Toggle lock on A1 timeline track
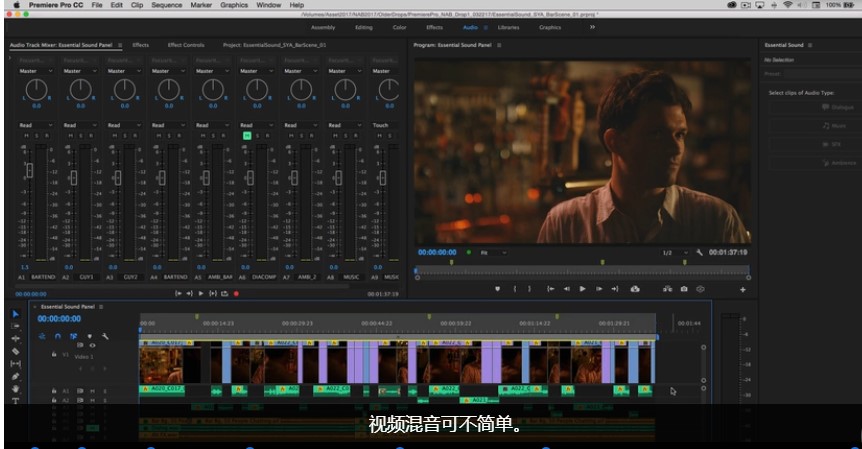 coord(54,391)
